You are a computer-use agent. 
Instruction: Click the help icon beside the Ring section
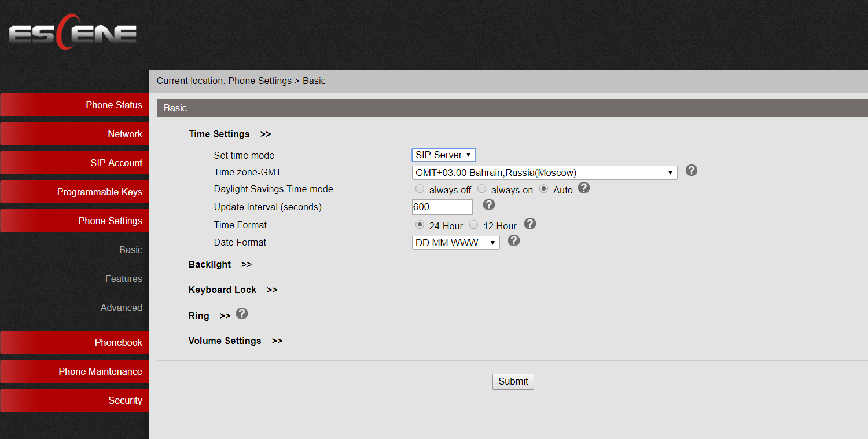pyautogui.click(x=242, y=313)
